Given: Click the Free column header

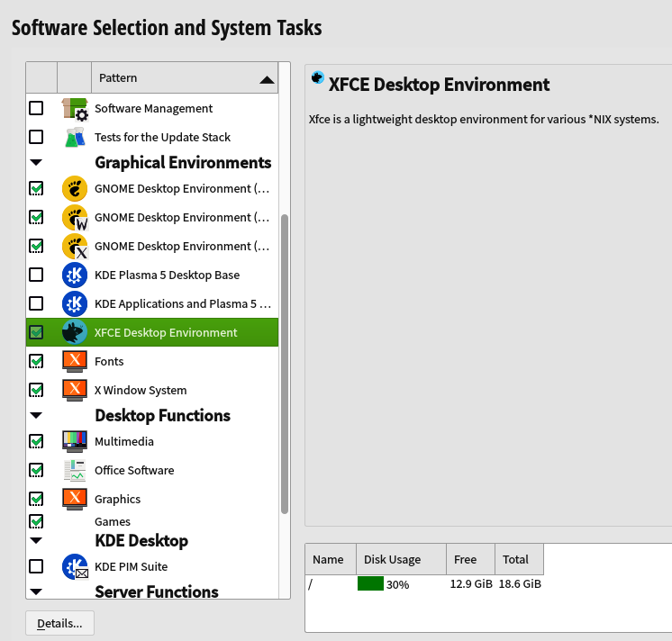Looking at the screenshot, I should (470, 559).
